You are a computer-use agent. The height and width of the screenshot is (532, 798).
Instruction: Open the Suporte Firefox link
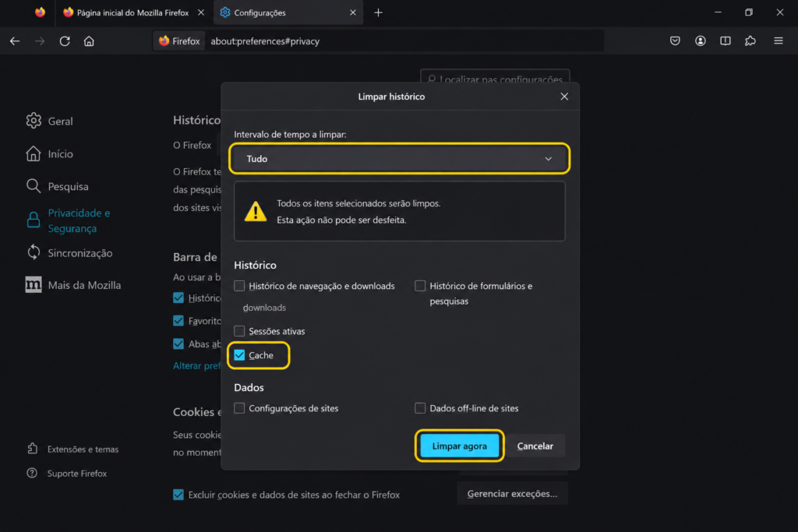[77, 474]
